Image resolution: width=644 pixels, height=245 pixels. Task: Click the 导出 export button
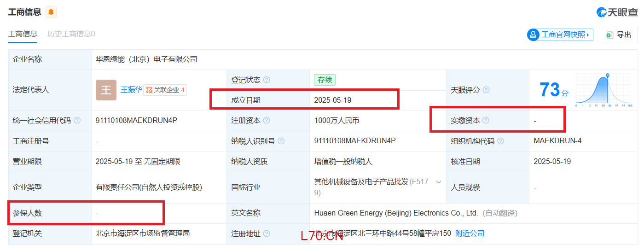tap(618, 35)
